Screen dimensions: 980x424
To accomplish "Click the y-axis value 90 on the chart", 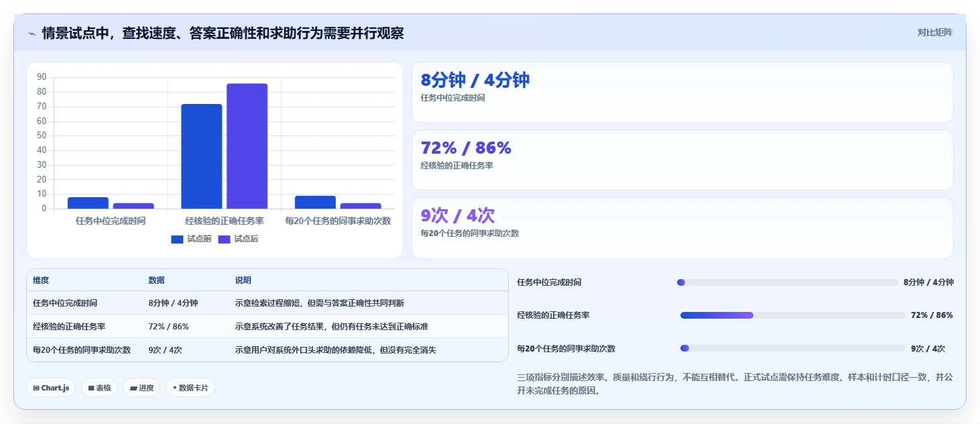I will [x=42, y=77].
